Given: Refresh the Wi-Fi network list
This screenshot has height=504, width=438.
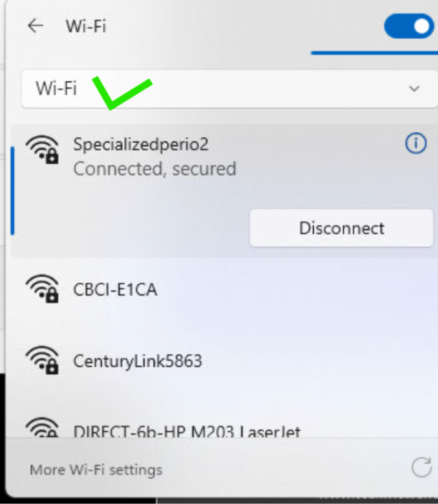Looking at the screenshot, I should 421,467.
